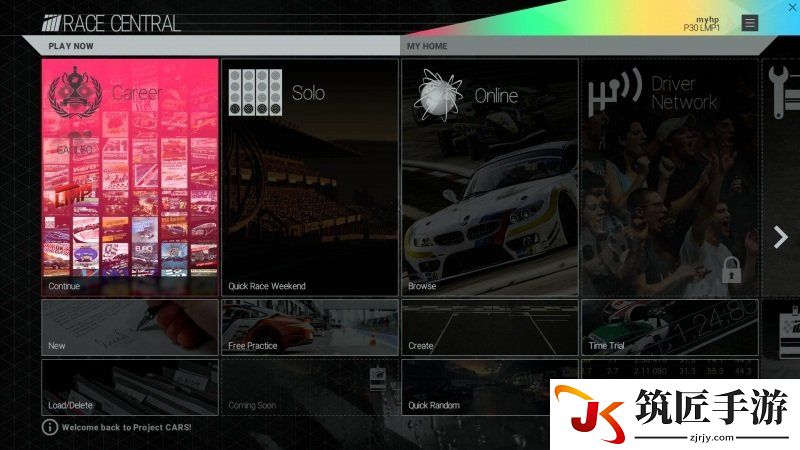Viewport: 800px width, 450px height.
Task: Click the Driver Network signal icon
Action: 615,92
